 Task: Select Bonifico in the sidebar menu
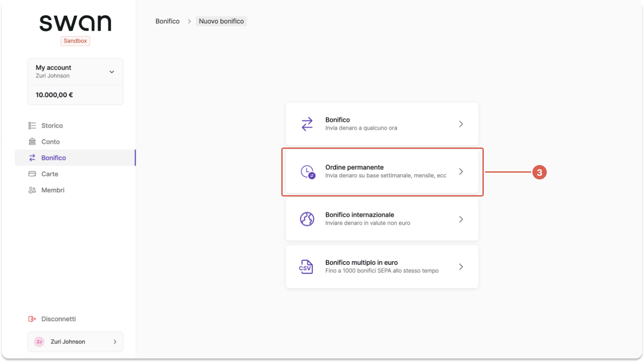75,158
